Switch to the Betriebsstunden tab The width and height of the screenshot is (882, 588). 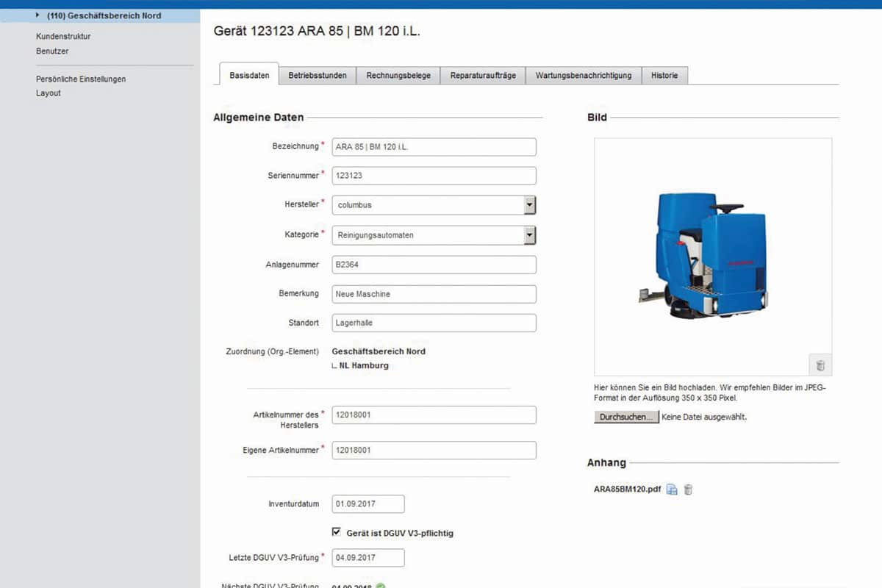318,75
